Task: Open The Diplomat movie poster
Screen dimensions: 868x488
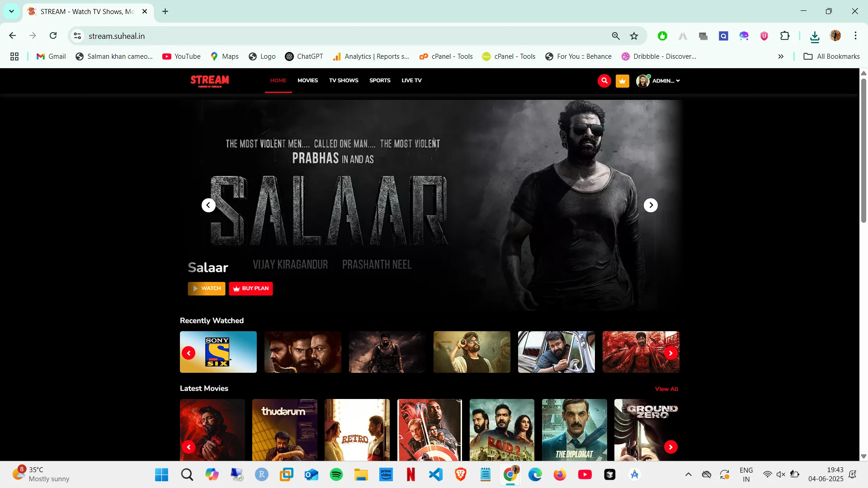Action: pos(575,430)
